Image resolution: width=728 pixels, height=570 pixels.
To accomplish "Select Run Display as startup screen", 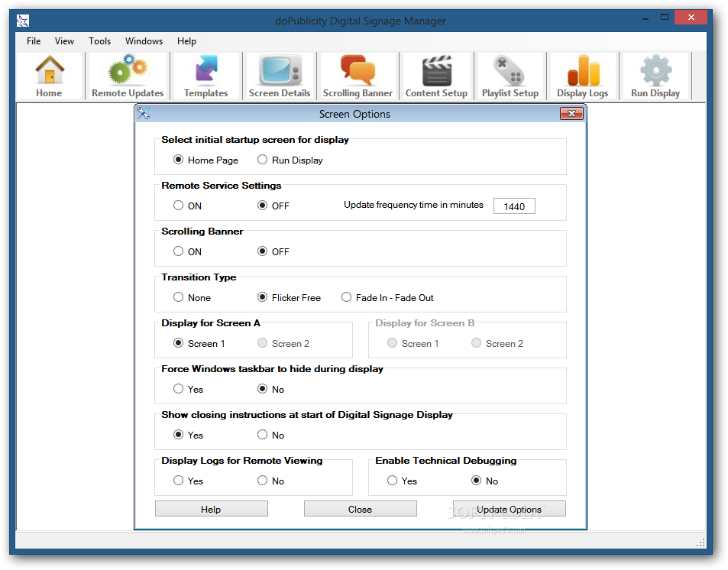I will (x=290, y=160).
